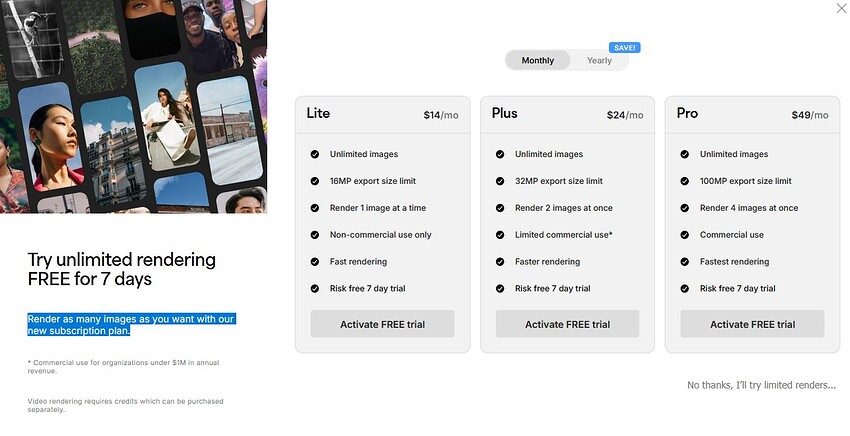
Task: Activate FREE trial for Lite plan
Action: [x=382, y=324]
